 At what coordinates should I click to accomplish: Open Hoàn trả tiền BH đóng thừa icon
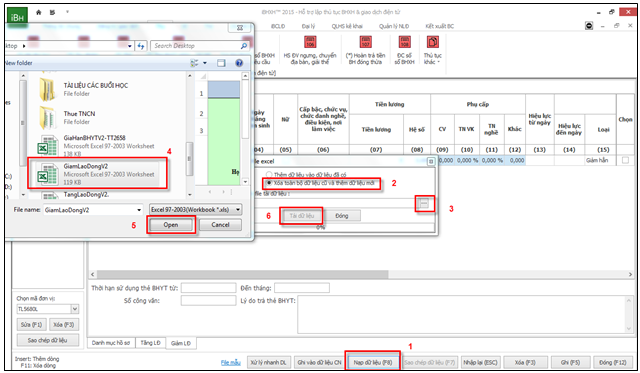(x=365, y=42)
